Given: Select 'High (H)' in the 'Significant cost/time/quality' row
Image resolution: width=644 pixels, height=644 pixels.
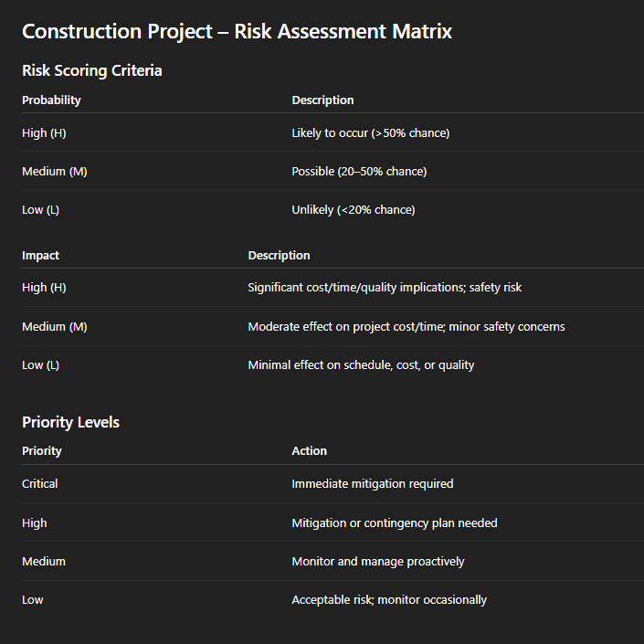Looking at the screenshot, I should (x=44, y=288).
